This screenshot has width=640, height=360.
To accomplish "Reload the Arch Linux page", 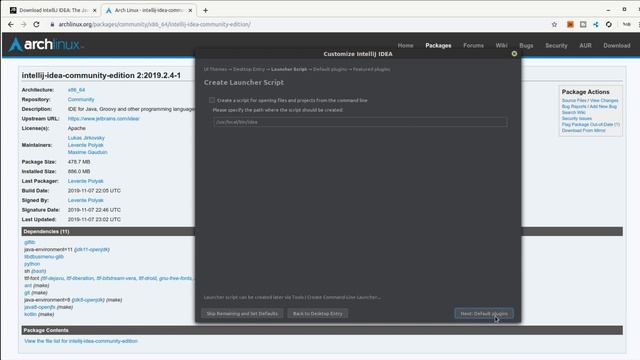I will click(36, 24).
